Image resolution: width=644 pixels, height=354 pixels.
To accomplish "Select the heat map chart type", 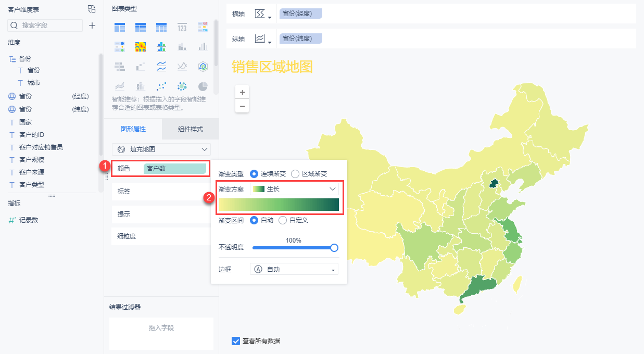I will coord(140,47).
